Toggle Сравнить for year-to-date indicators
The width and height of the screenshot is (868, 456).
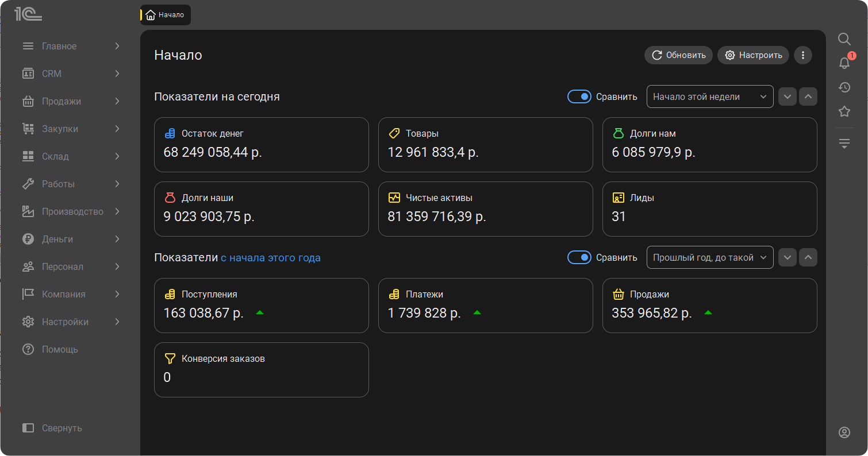(579, 257)
